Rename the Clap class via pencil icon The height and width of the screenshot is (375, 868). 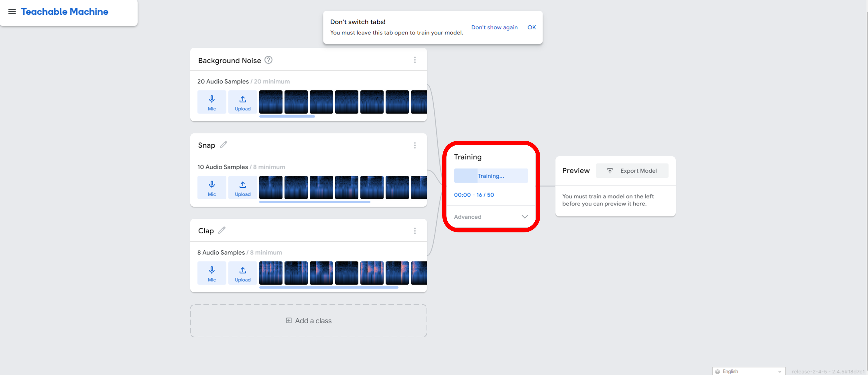222,230
